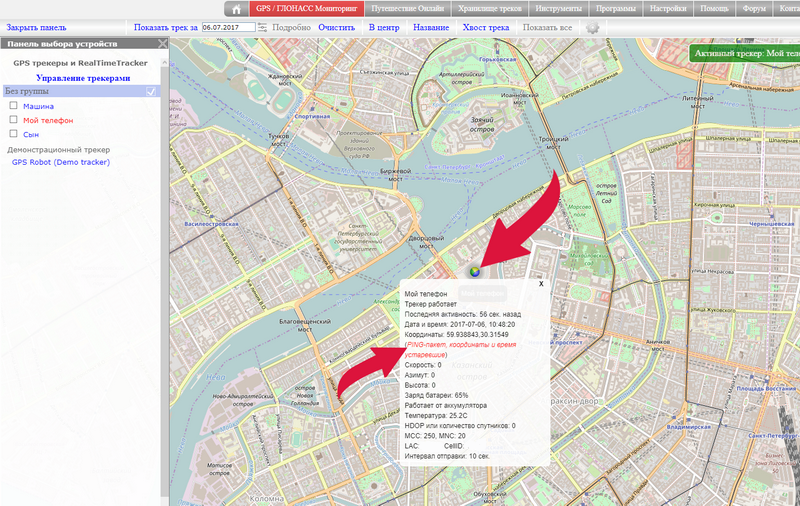Click the tracker globe marker on the map

point(475,269)
